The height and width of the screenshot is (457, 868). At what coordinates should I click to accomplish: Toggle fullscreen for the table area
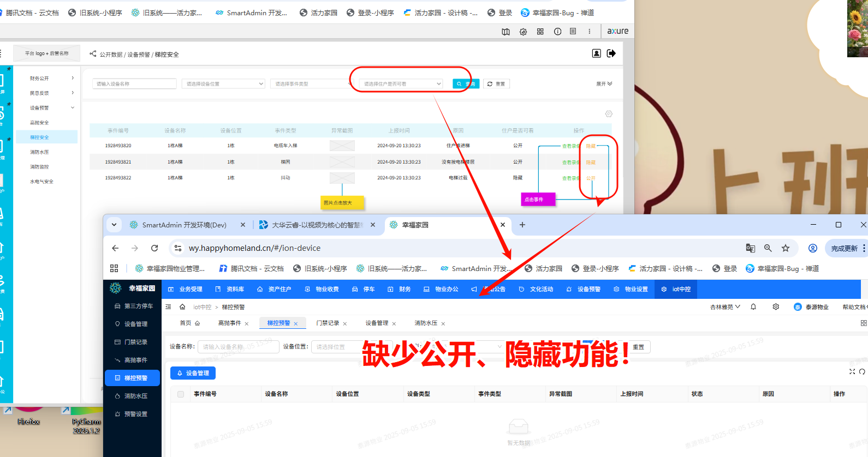(852, 371)
